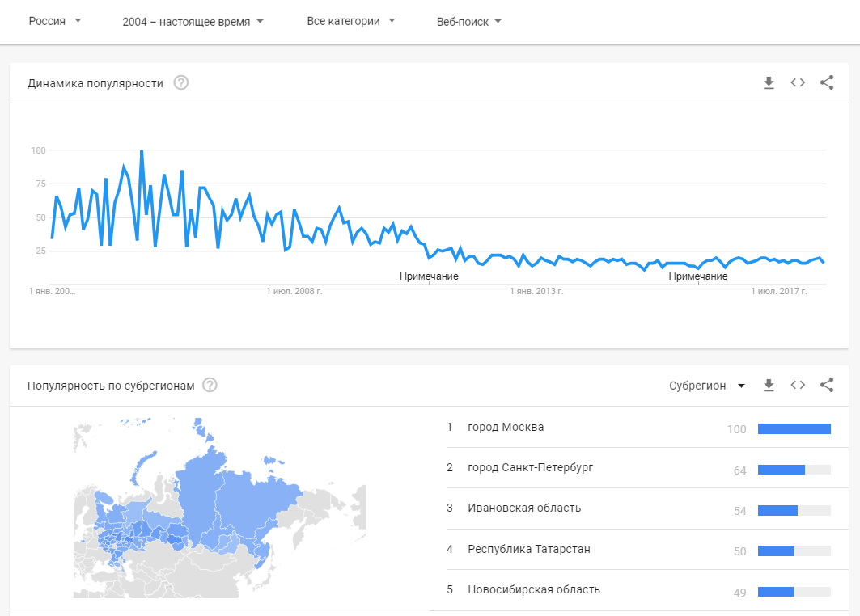The height and width of the screenshot is (616, 860).
Task: Open Ивановская область region entry
Action: 523,508
